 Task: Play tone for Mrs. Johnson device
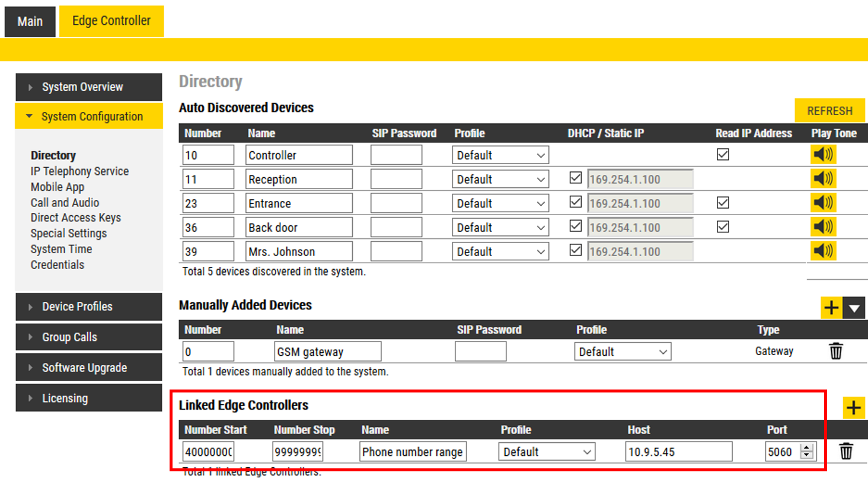pos(823,251)
